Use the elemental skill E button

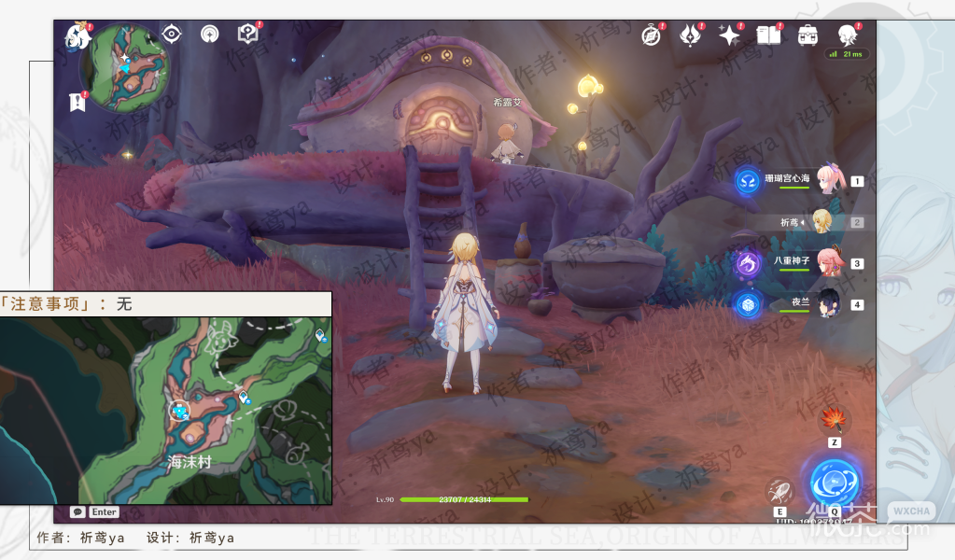(779, 492)
